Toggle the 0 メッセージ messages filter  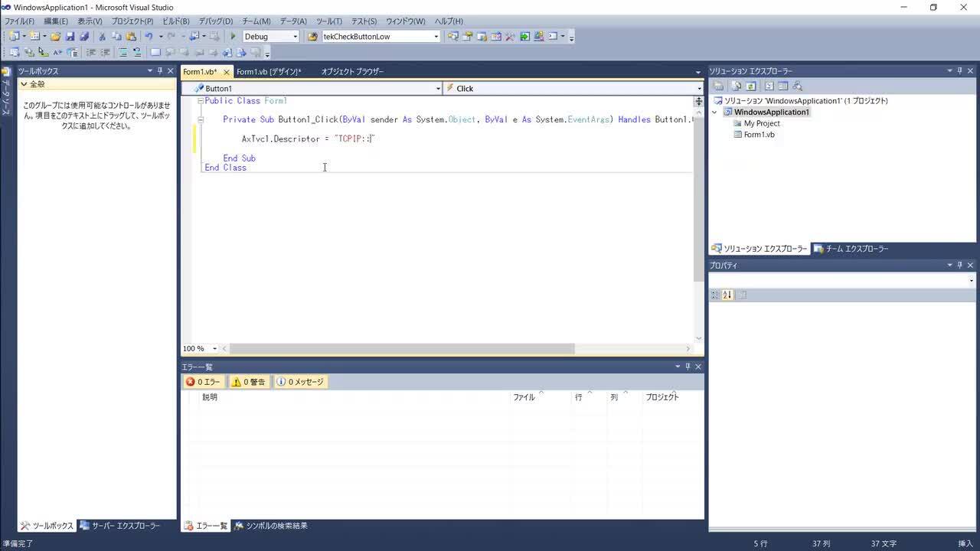pos(300,382)
